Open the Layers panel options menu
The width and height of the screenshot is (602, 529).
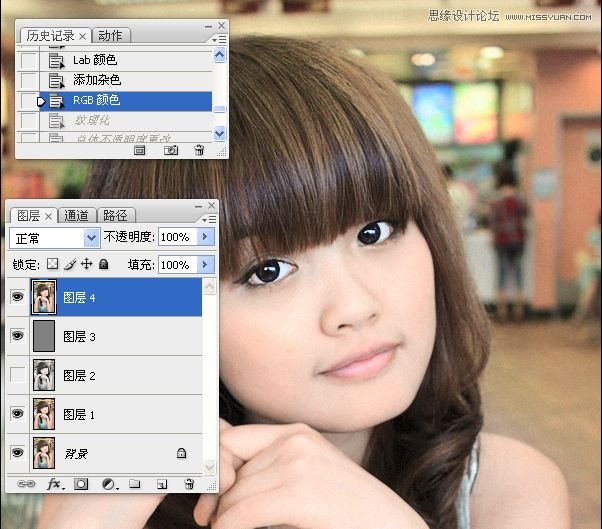(209, 219)
